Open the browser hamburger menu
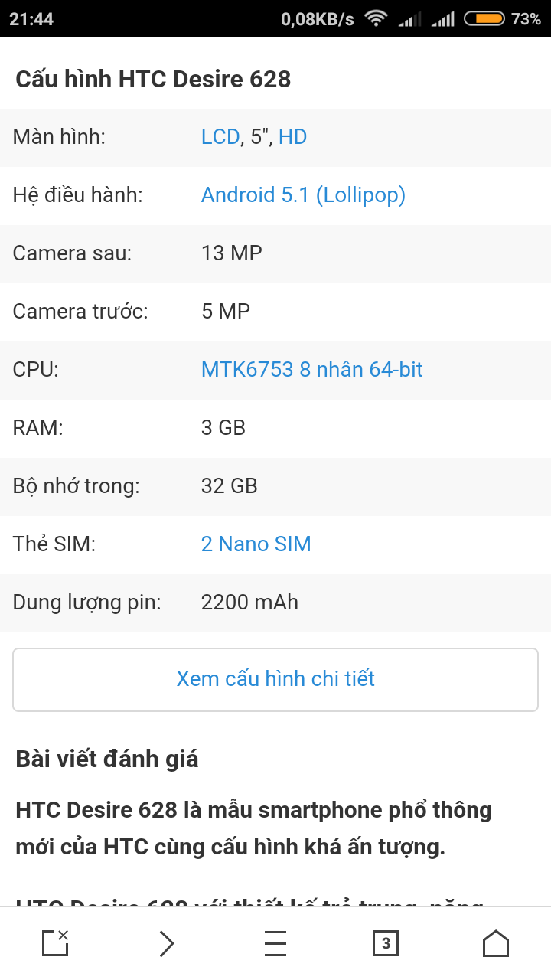Screen dimensions: 551x980 pyautogui.click(x=275, y=943)
